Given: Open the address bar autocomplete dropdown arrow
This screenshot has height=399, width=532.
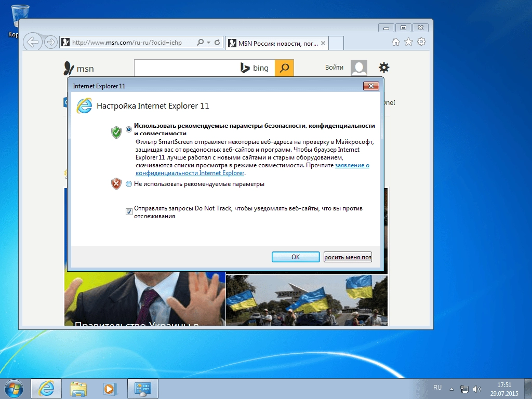Looking at the screenshot, I should 209,43.
